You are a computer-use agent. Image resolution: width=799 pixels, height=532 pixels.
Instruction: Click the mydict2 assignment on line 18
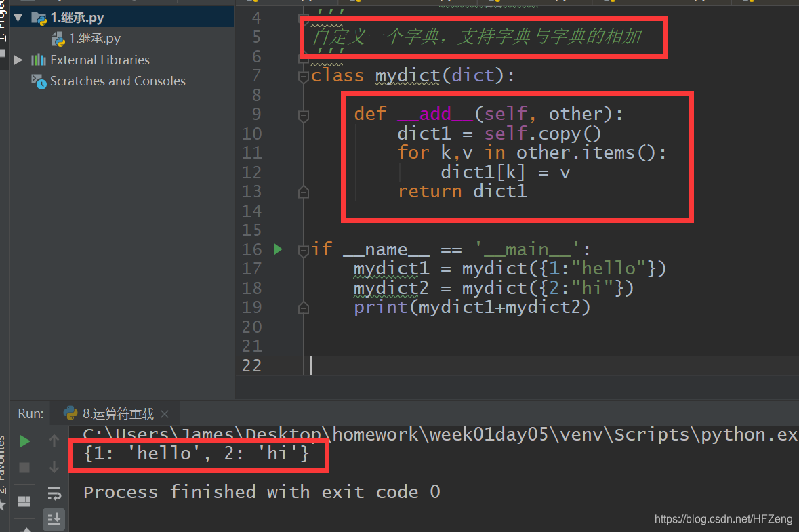494,289
